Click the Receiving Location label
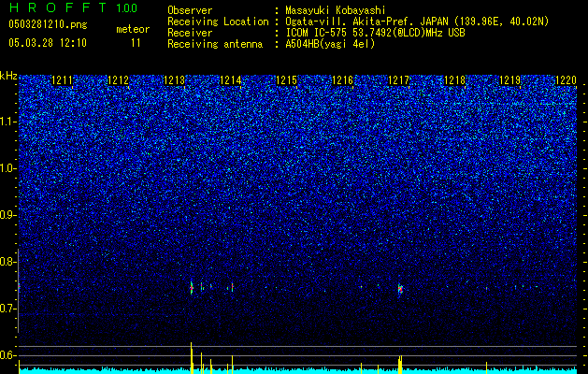The height and width of the screenshot is (374, 588). click(218, 22)
